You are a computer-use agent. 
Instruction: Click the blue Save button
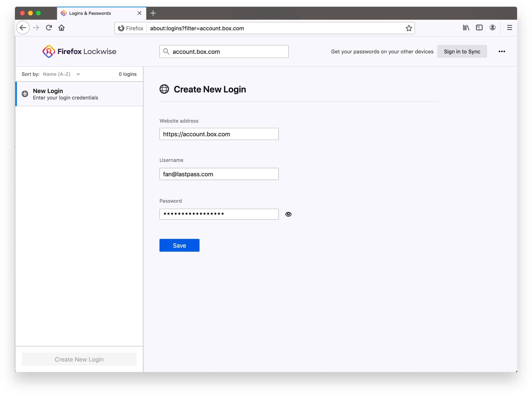click(179, 245)
